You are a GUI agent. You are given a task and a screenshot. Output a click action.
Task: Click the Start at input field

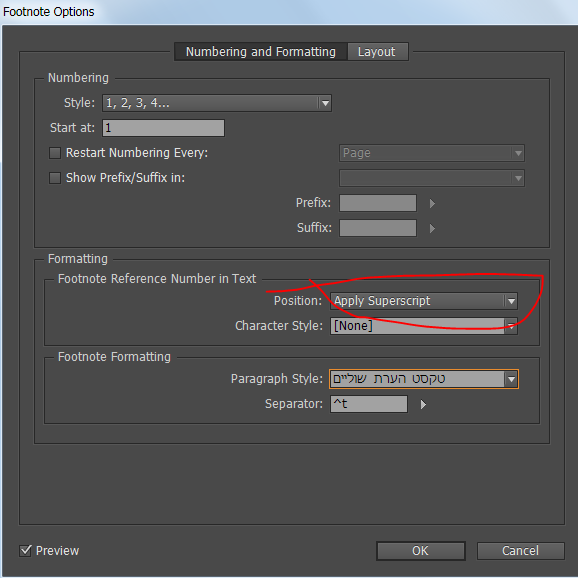coord(163,128)
